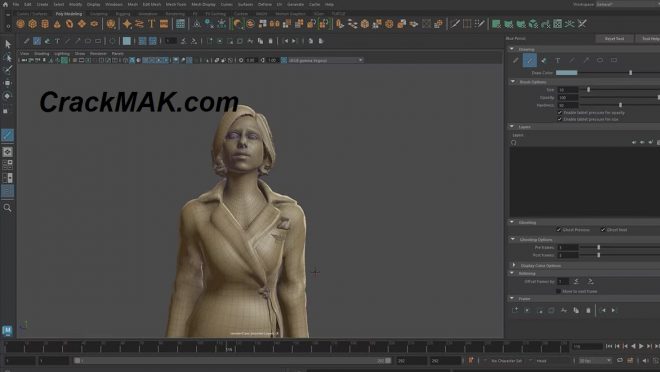Toggle Enable tablet pressure for opacity
Image resolution: width=660 pixels, height=372 pixels.
click(560, 113)
